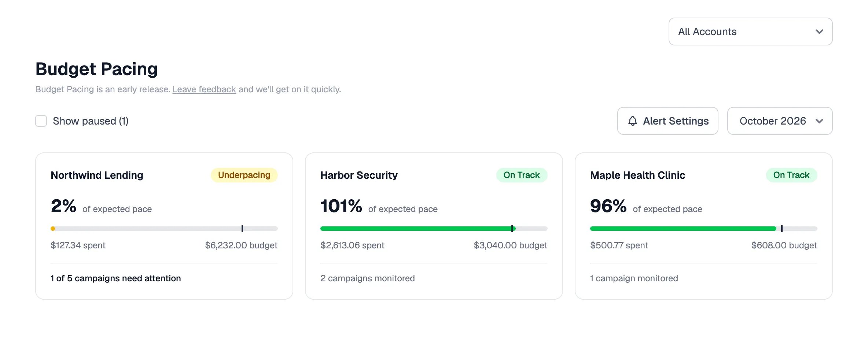Open the Maple Health Clinic card title
Viewport: 868px width, 359px height.
[637, 175]
